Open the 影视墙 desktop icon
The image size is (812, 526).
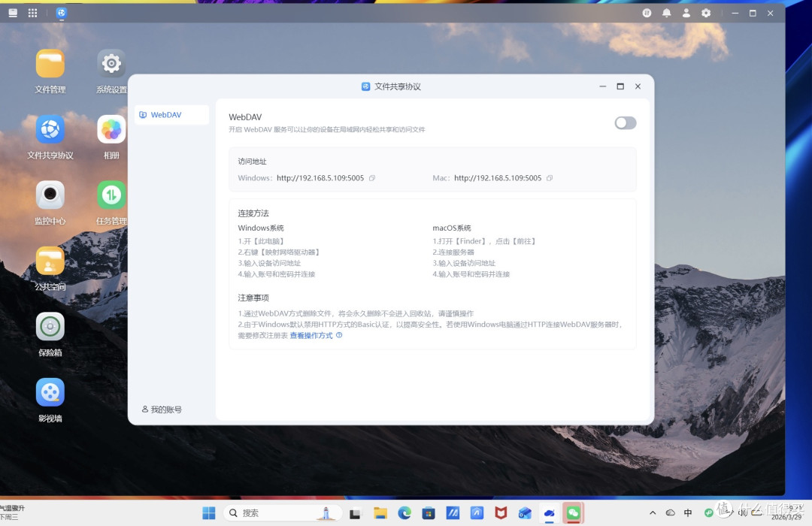pyautogui.click(x=50, y=401)
